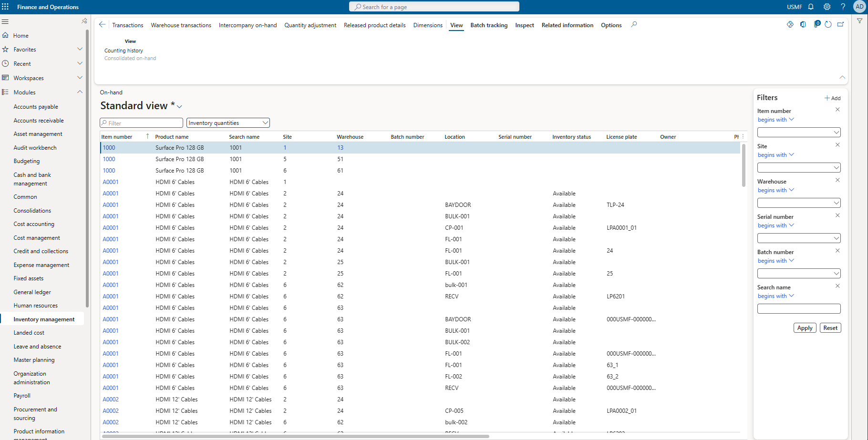Click the Apply button in Filters panel
Image resolution: width=868 pixels, height=440 pixels.
click(x=805, y=327)
